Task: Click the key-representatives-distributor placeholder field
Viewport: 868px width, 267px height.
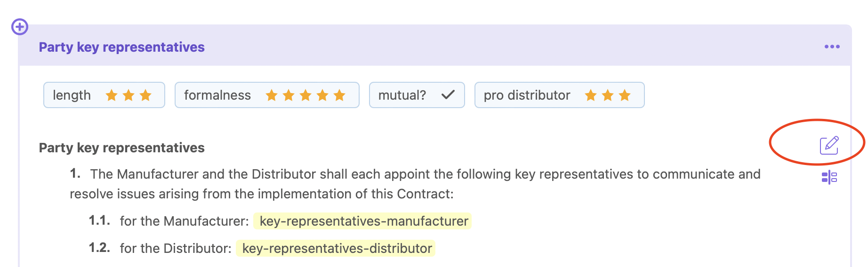Action: point(337,248)
